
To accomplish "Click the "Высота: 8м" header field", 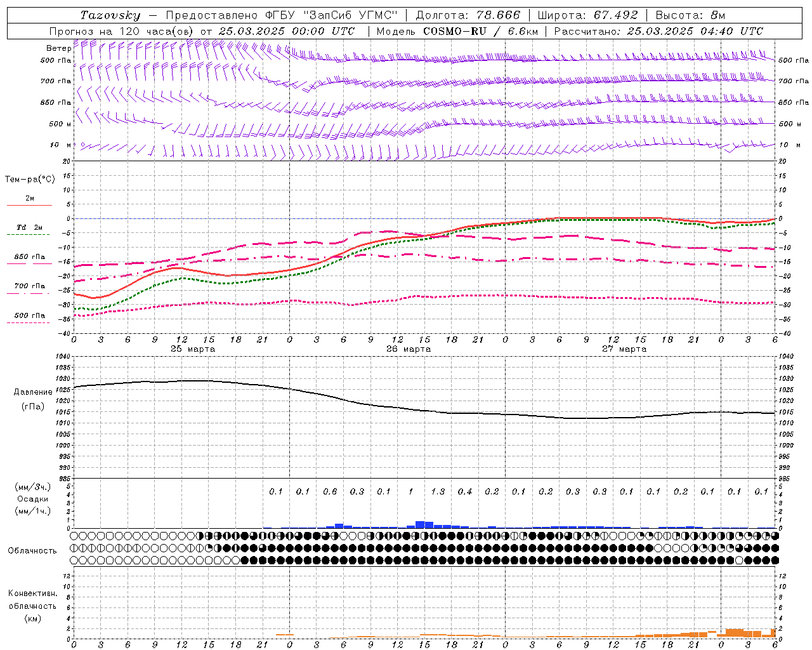I will pos(690,15).
